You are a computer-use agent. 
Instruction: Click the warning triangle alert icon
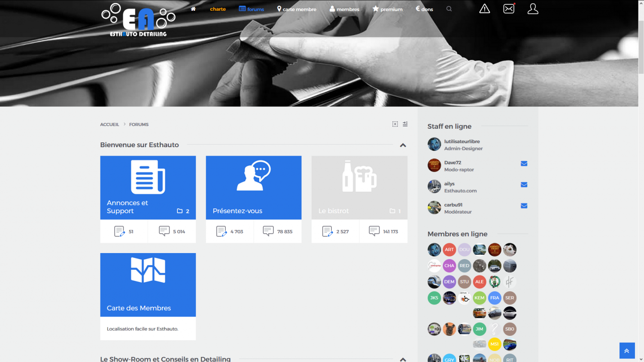(484, 9)
